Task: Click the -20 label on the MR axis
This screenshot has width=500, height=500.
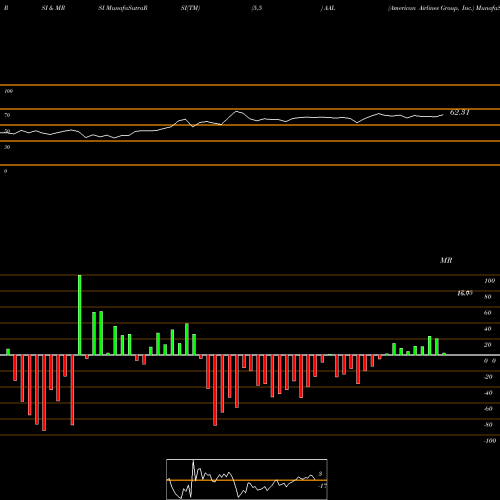Action: click(488, 377)
